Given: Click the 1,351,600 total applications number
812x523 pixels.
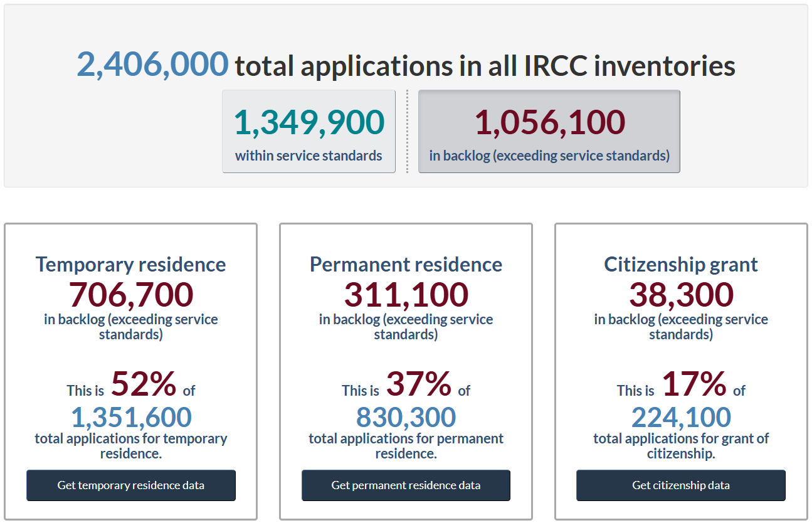Looking at the screenshot, I should [x=131, y=417].
